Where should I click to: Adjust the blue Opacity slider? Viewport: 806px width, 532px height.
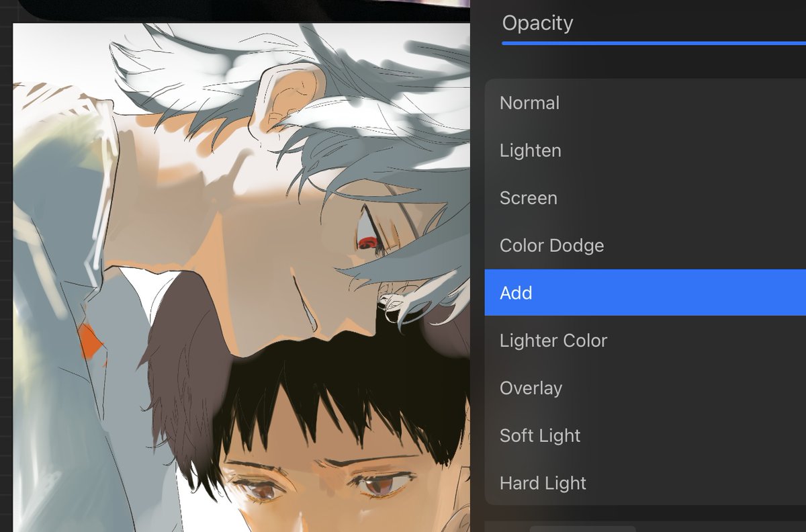point(654,44)
